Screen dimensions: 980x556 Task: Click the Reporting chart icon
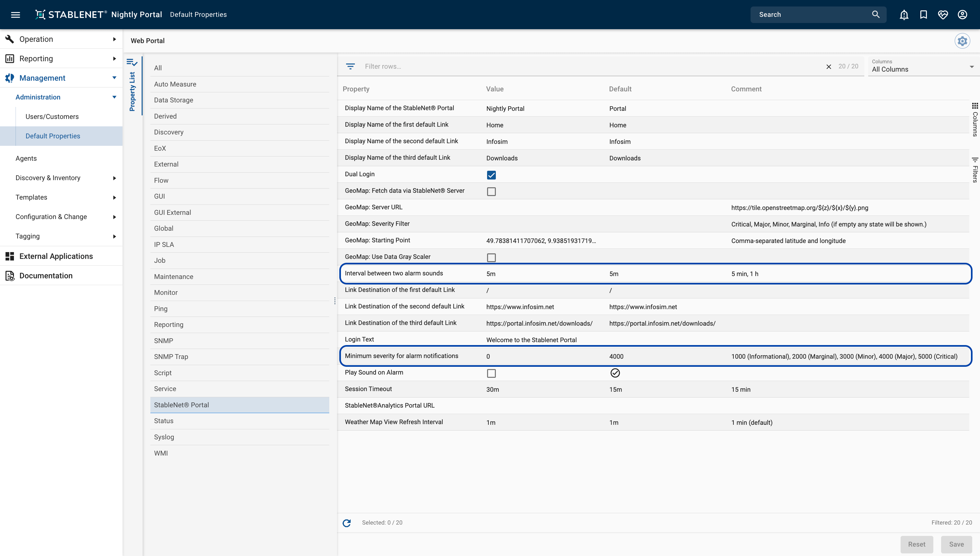coord(9,58)
